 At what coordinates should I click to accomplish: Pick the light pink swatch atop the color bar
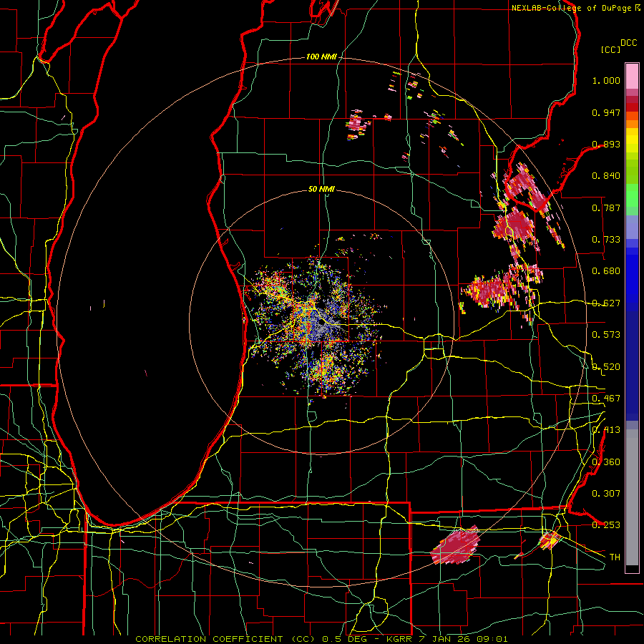[632, 76]
